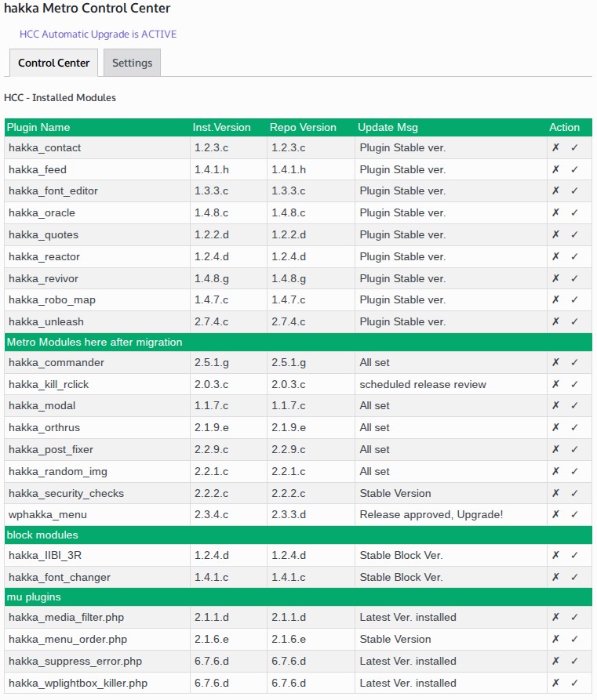The height and width of the screenshot is (700, 597).
Task: Click X icon for hakka_font_changer
Action: 555,577
